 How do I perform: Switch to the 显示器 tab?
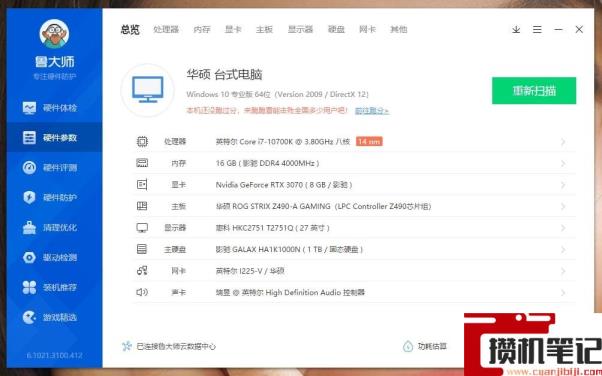pyautogui.click(x=300, y=30)
